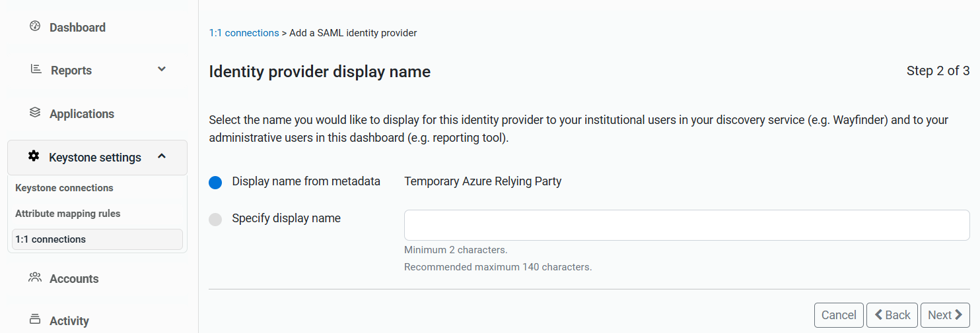
Task: Click the Cancel button
Action: [839, 315]
